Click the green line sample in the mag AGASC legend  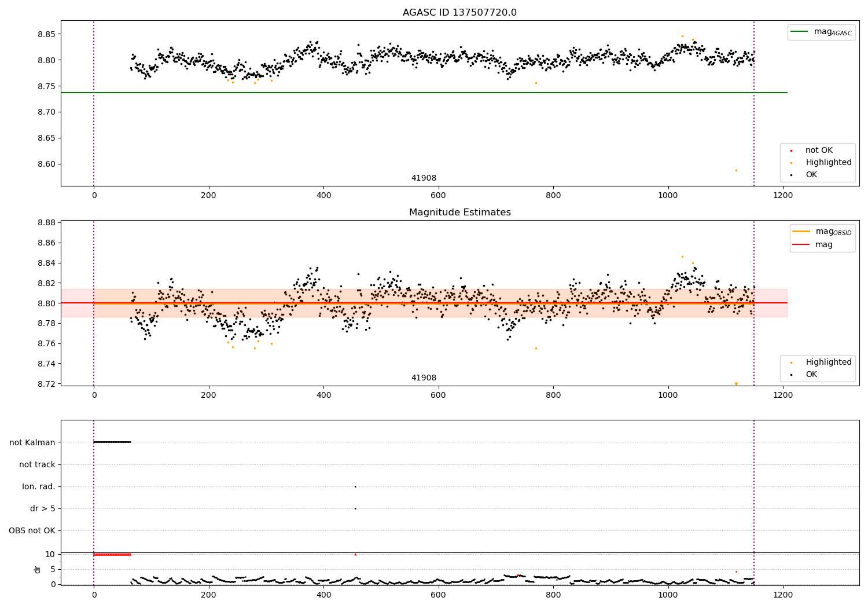click(799, 32)
